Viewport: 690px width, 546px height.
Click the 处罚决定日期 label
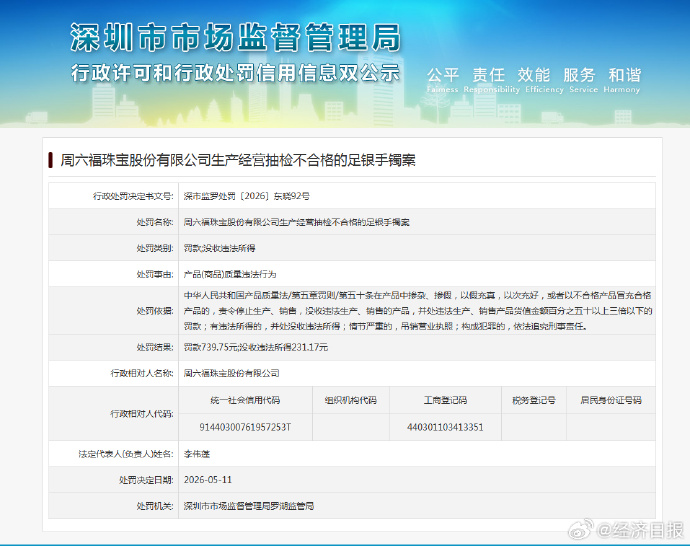tap(146, 480)
